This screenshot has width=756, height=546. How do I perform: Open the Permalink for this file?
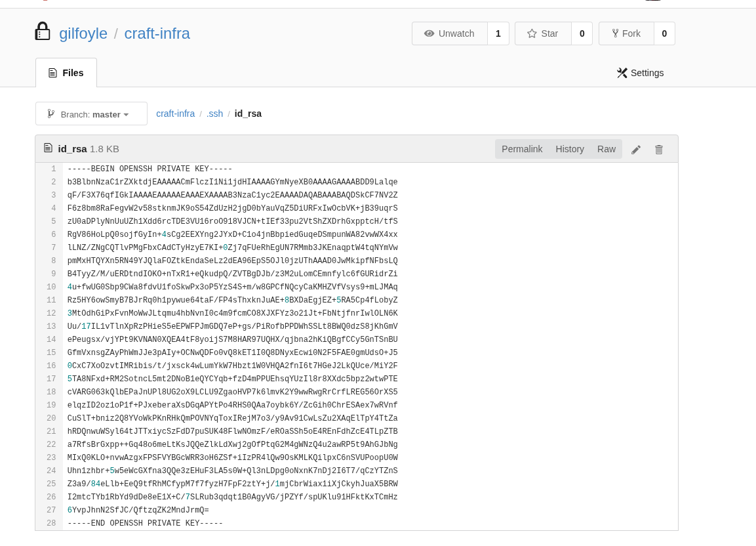[x=522, y=149]
